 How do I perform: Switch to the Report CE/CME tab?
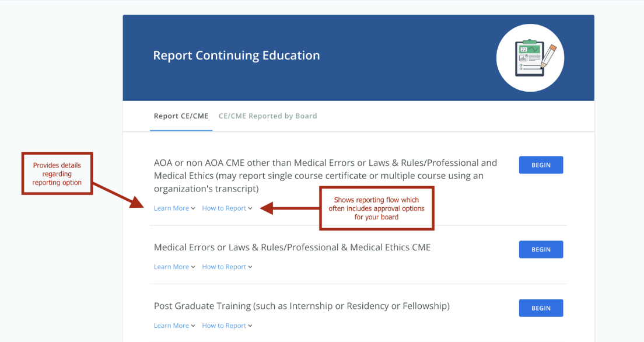[181, 116]
